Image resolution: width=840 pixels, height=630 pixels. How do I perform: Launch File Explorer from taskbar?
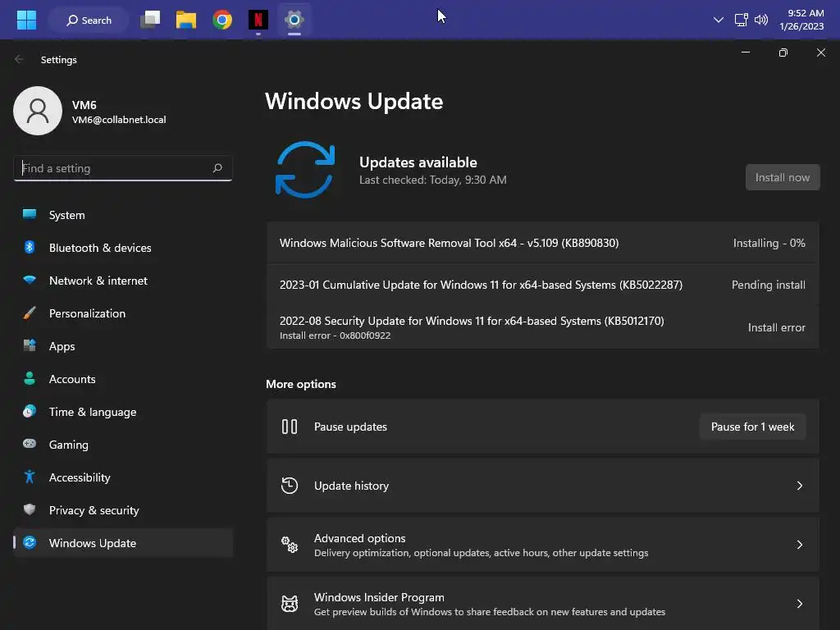point(186,21)
